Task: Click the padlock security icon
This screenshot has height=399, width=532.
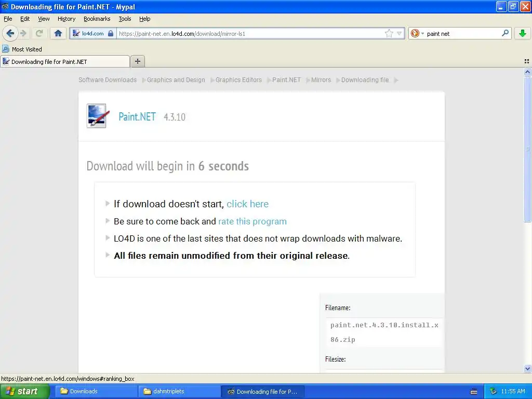Action: point(111,33)
